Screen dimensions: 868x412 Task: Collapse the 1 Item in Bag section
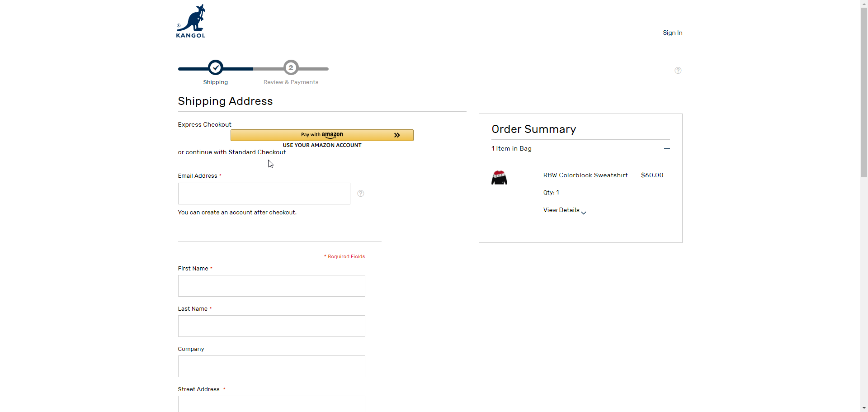click(667, 148)
